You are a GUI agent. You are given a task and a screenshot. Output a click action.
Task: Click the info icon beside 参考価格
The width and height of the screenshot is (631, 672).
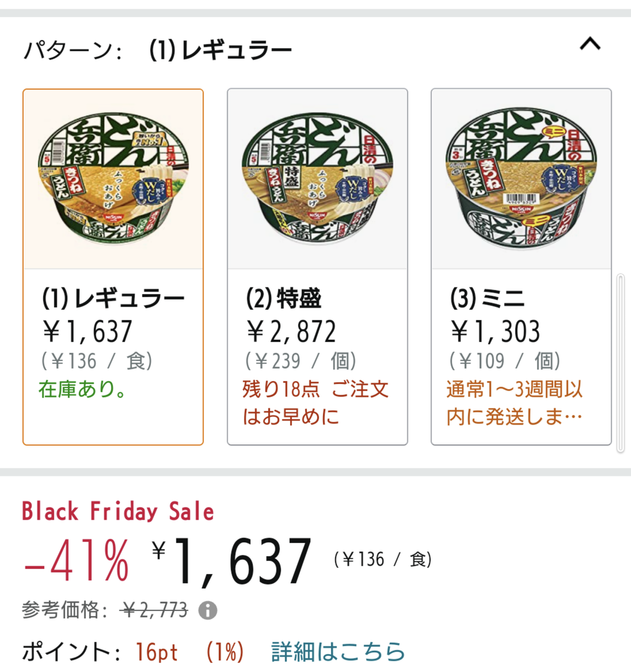click(x=208, y=610)
